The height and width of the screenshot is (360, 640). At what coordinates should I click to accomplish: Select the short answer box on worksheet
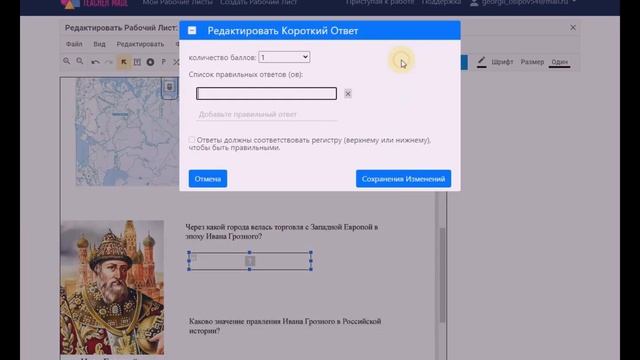250,261
